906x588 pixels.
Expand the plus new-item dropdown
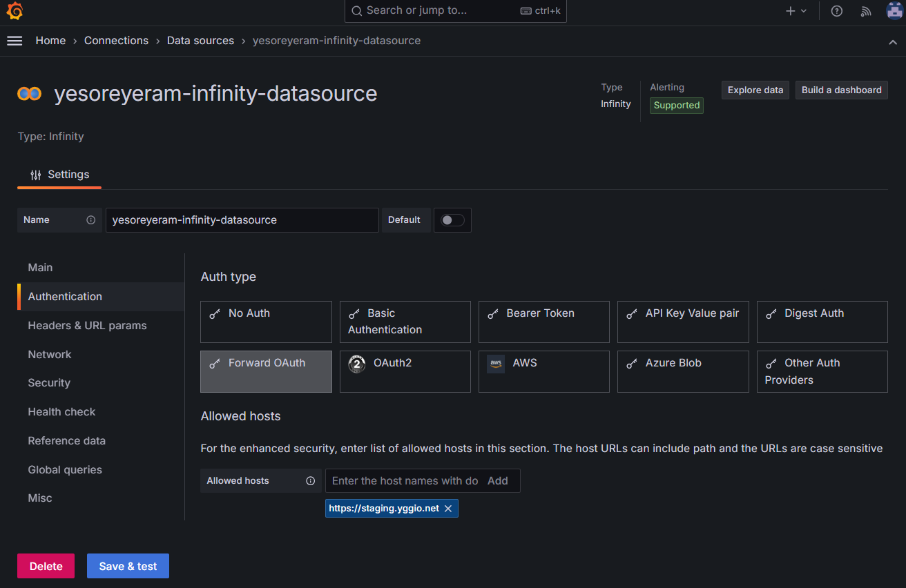(x=796, y=11)
